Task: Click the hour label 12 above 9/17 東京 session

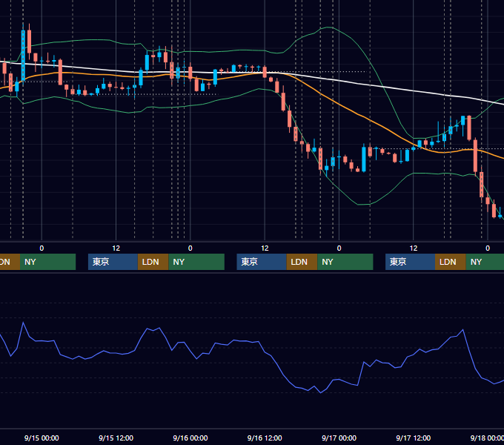Action: (414, 248)
